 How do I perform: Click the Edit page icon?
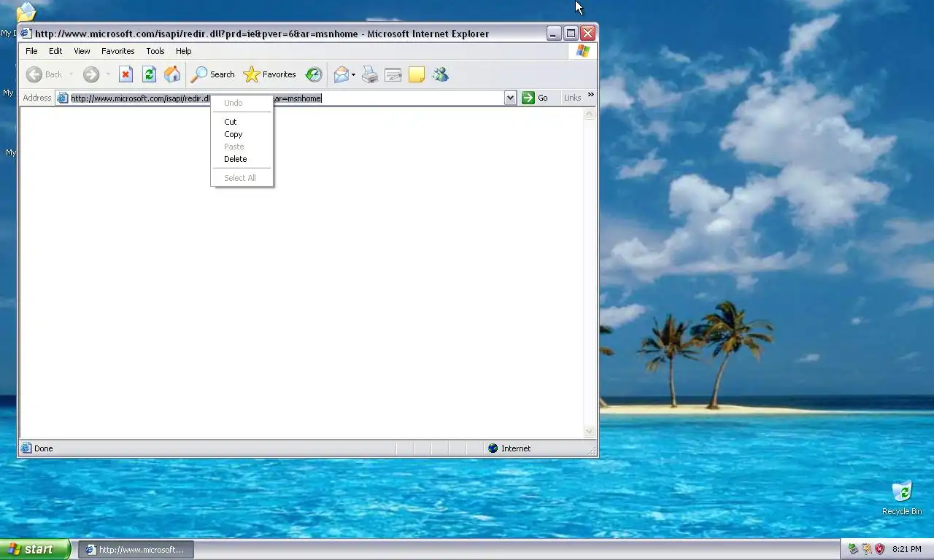pyautogui.click(x=393, y=74)
